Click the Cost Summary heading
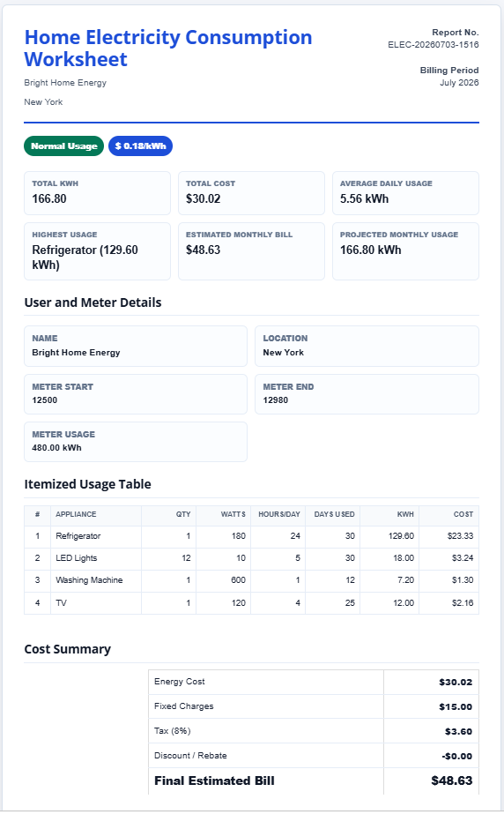The image size is (504, 814). (68, 649)
